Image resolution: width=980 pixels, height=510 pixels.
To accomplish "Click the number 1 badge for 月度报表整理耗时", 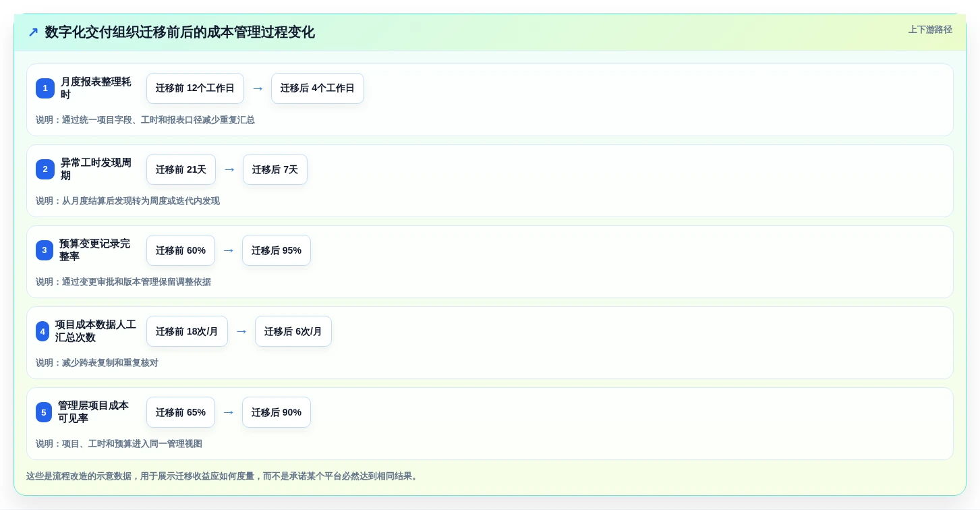I will (45, 88).
